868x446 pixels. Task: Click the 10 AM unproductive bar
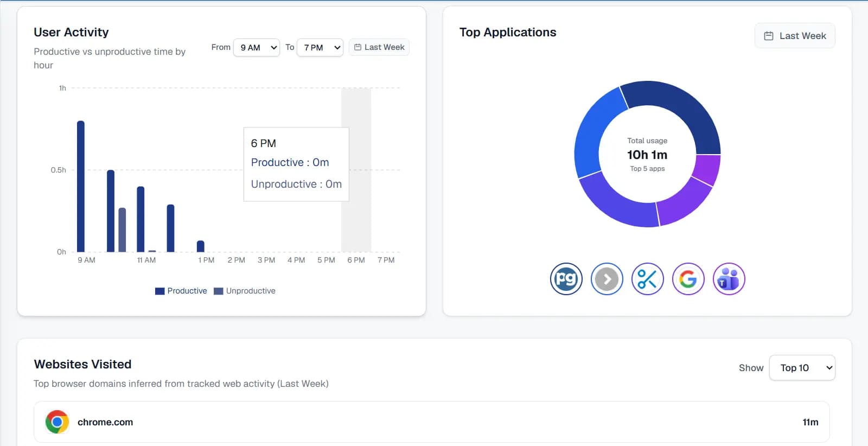(122, 230)
